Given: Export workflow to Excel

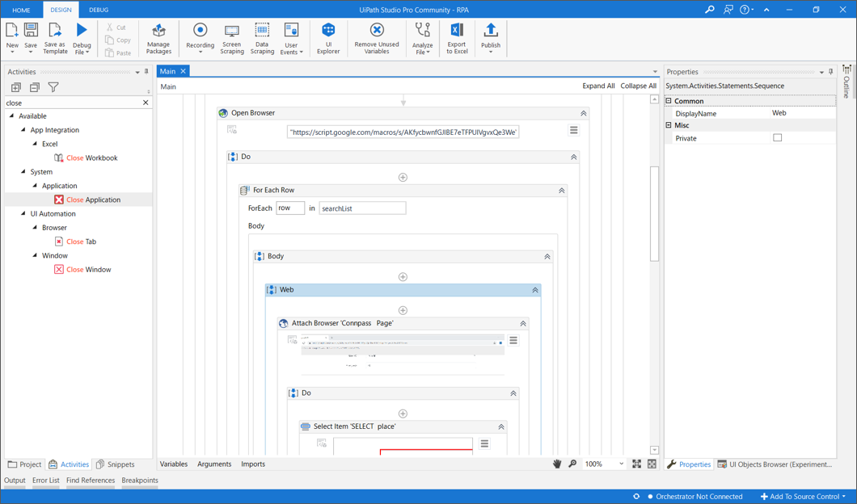Looking at the screenshot, I should 457,38.
